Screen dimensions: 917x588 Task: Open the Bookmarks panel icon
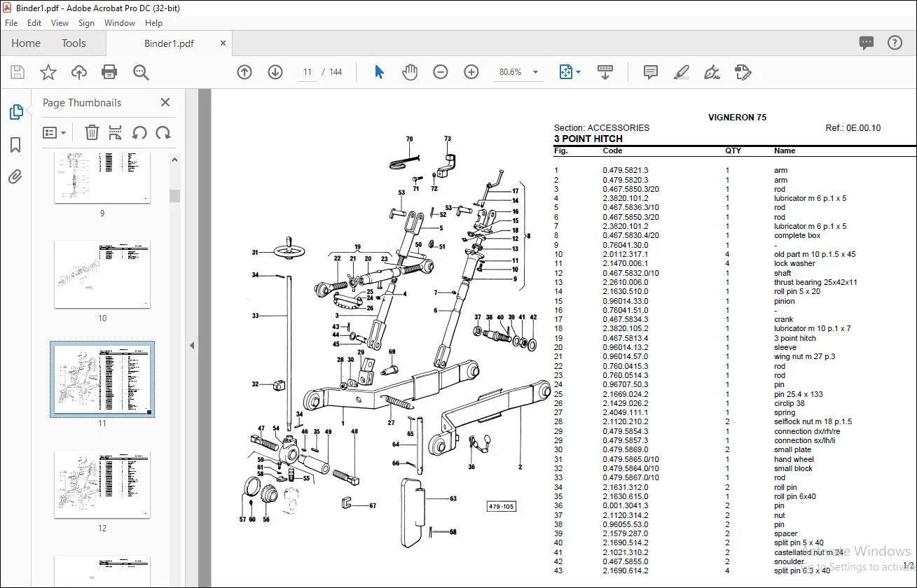[15, 145]
